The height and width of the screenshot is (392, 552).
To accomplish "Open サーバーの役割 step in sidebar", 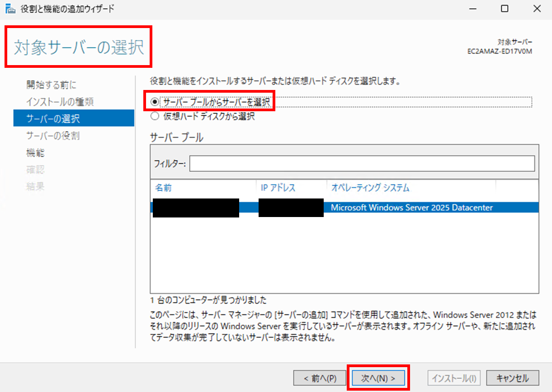I will point(53,136).
